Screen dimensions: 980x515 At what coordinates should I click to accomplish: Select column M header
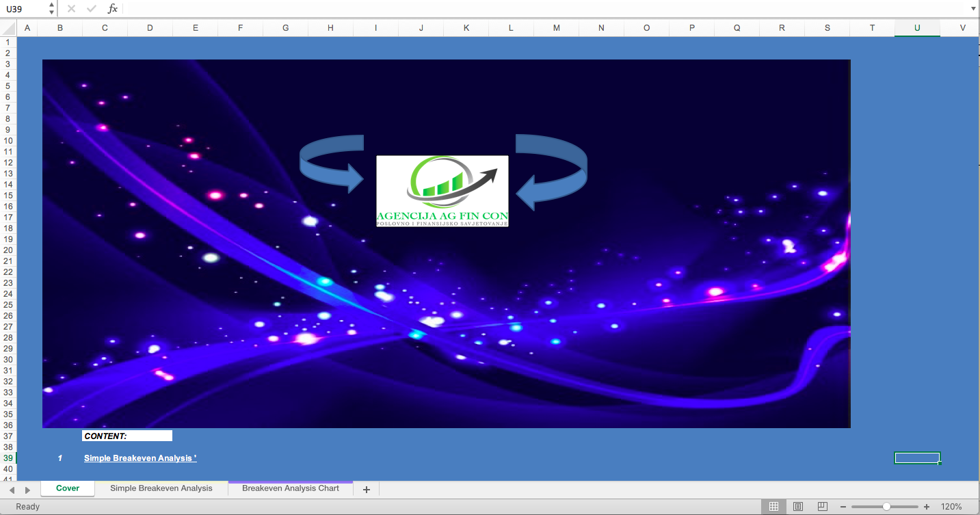coord(556,28)
